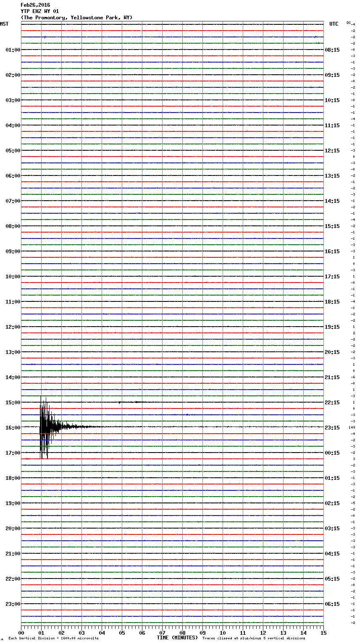The image size is (357, 644).
Task: Click the 14:15 UTC time label
Action: (x=332, y=201)
